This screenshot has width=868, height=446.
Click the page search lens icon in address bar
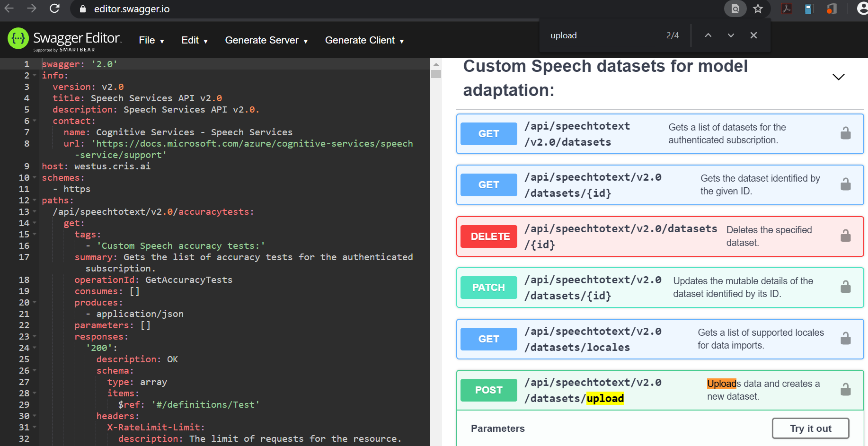[735, 9]
